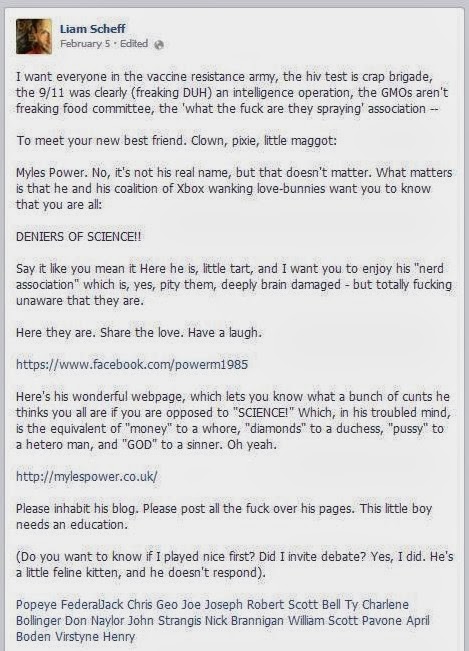Click the globe public audience icon
Viewport: 469px width, 651px height.
tap(159, 44)
